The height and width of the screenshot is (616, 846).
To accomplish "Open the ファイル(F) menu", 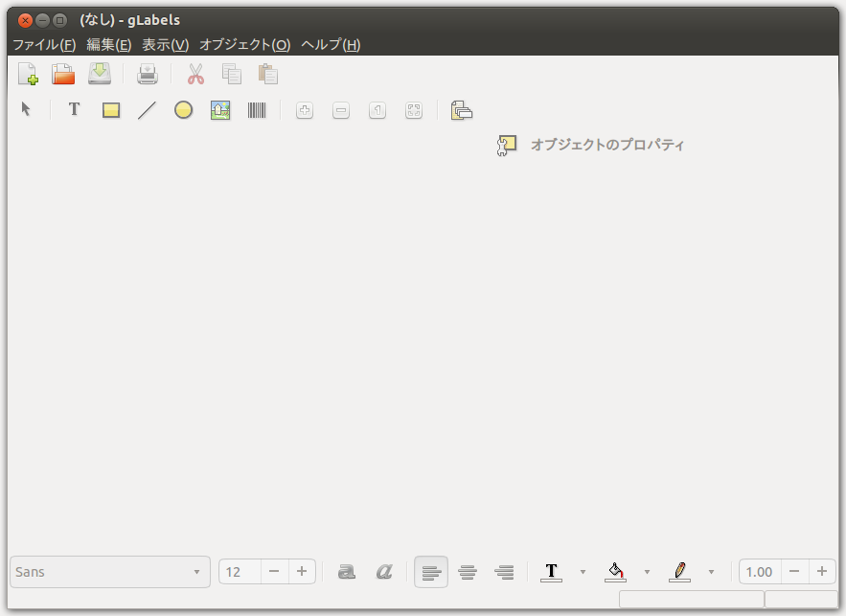I will click(x=44, y=45).
